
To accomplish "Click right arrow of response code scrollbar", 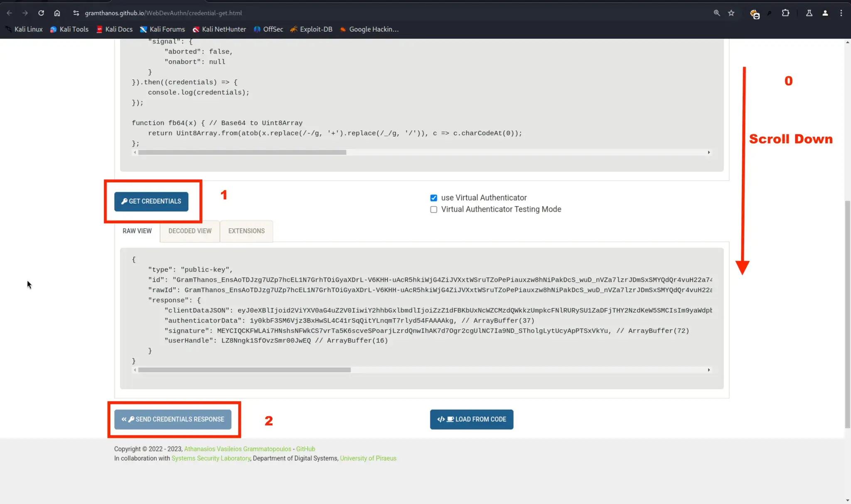I will point(708,370).
